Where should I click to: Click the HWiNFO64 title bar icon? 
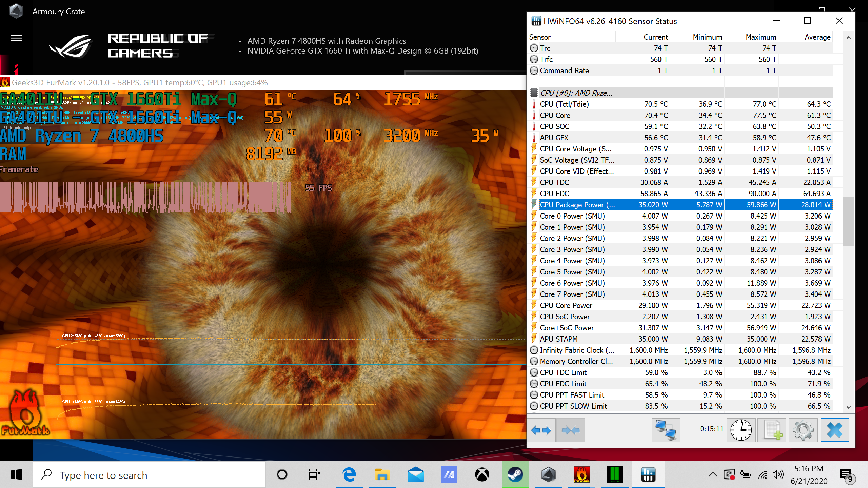536,21
